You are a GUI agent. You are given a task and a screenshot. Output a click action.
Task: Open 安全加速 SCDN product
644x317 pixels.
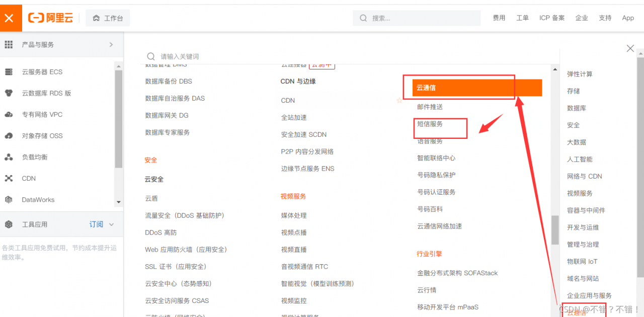[x=304, y=134]
